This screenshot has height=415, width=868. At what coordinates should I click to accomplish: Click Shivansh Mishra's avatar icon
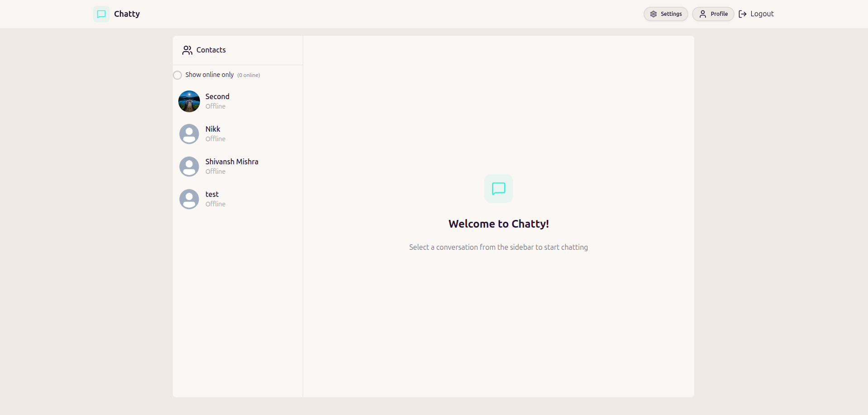189,166
